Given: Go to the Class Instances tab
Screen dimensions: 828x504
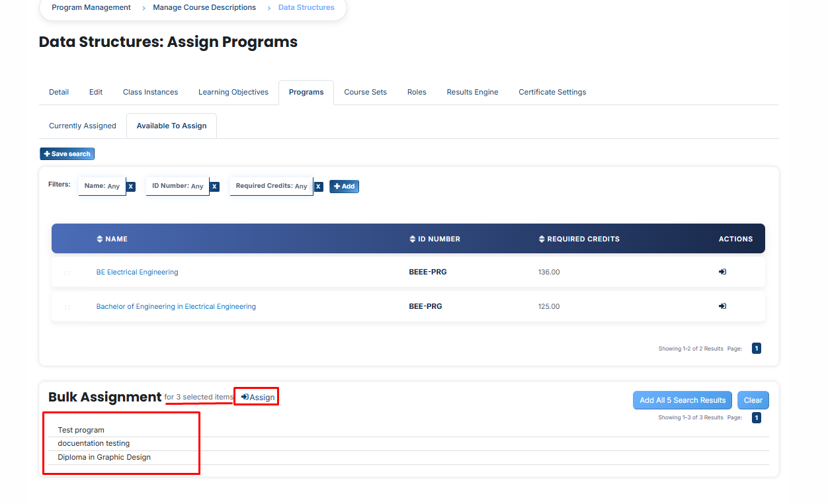Looking at the screenshot, I should 150,92.
